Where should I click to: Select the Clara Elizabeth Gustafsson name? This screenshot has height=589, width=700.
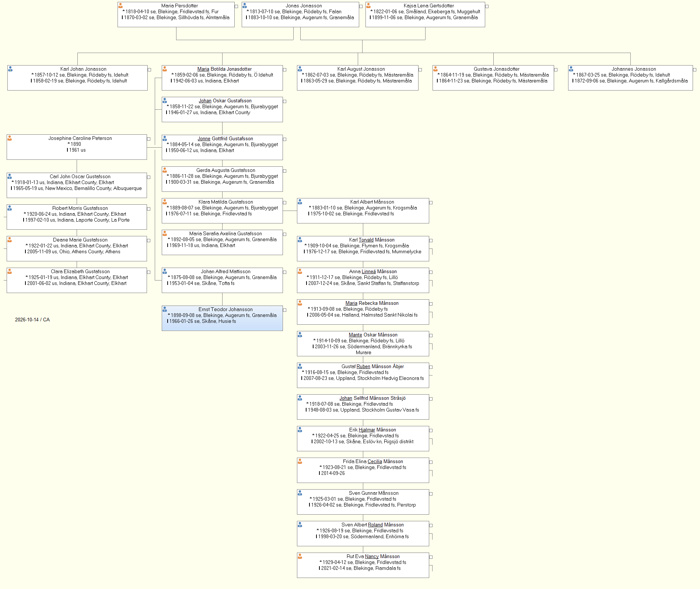click(80, 272)
